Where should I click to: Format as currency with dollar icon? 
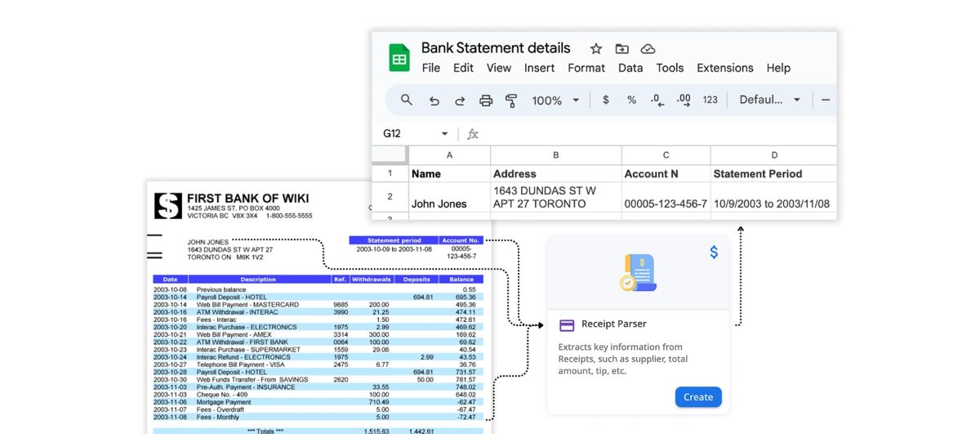605,100
